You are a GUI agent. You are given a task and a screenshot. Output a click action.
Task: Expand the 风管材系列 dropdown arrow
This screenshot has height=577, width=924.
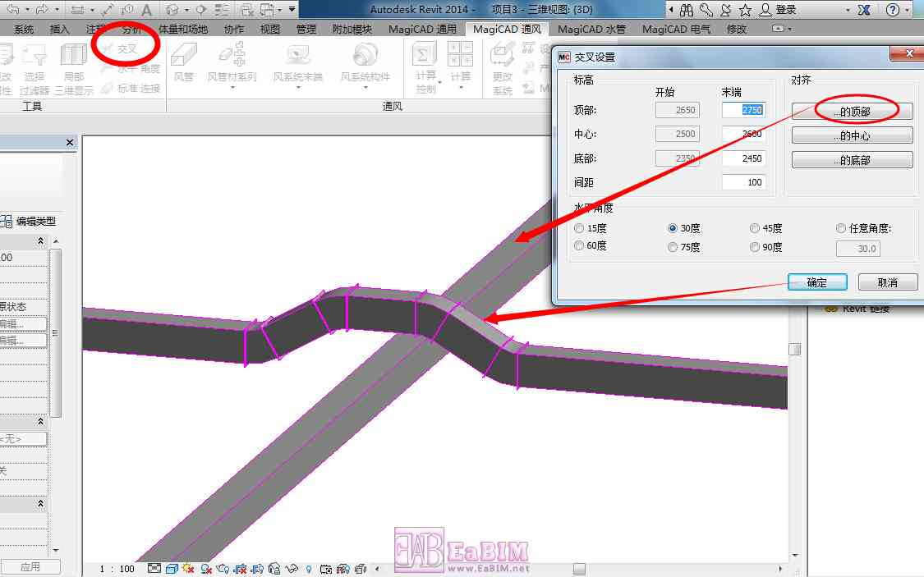coord(232,88)
